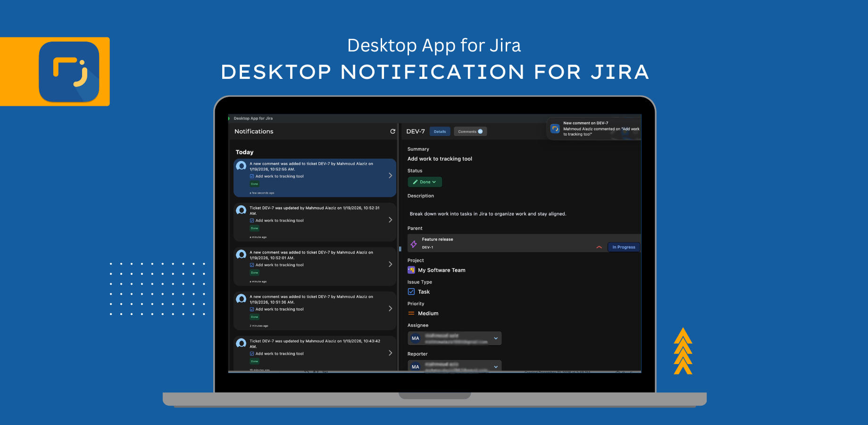Toggle the checkbox in the oldest notification

[x=251, y=353]
